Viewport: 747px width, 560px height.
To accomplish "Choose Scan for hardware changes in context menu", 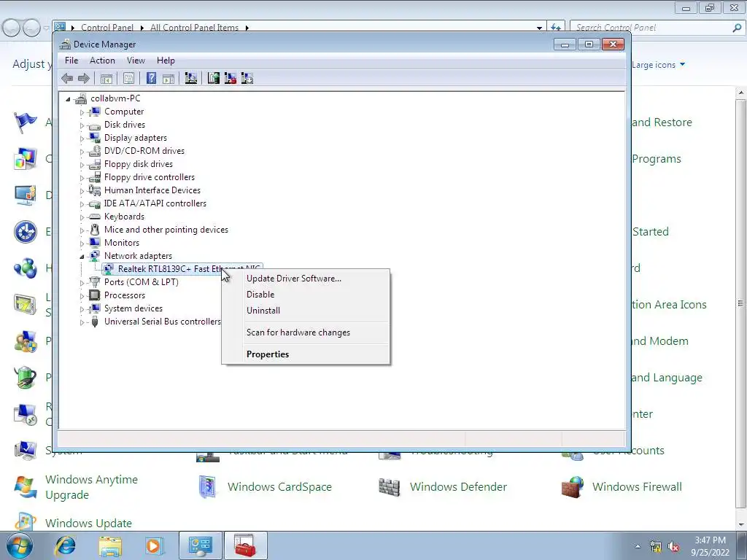I will point(306,332).
